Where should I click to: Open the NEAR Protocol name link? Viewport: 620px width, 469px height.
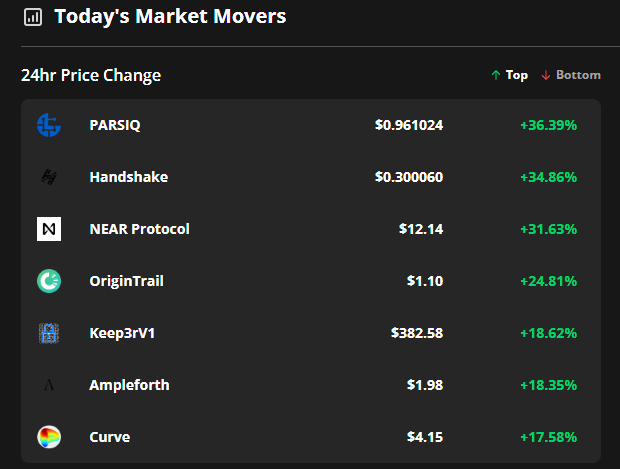point(139,229)
